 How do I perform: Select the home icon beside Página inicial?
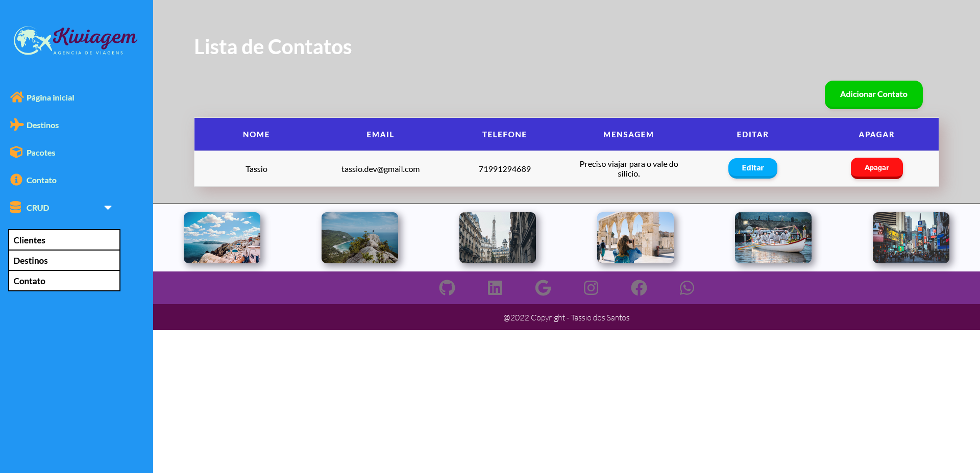pyautogui.click(x=17, y=97)
